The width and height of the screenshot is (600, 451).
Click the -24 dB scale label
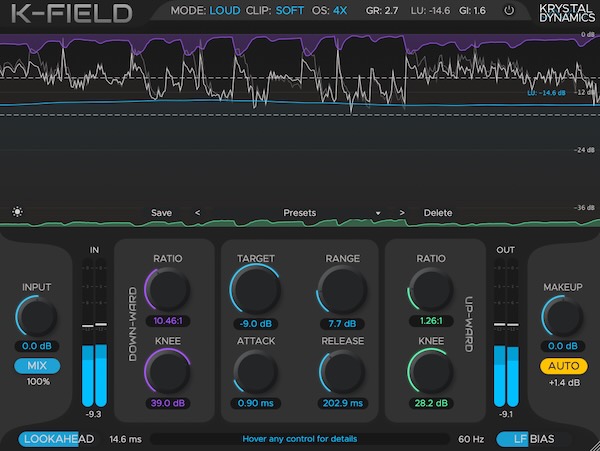tap(584, 150)
